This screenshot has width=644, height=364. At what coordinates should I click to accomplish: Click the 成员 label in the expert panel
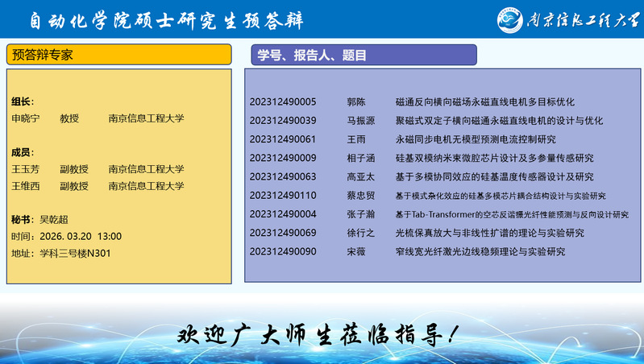click(23, 152)
